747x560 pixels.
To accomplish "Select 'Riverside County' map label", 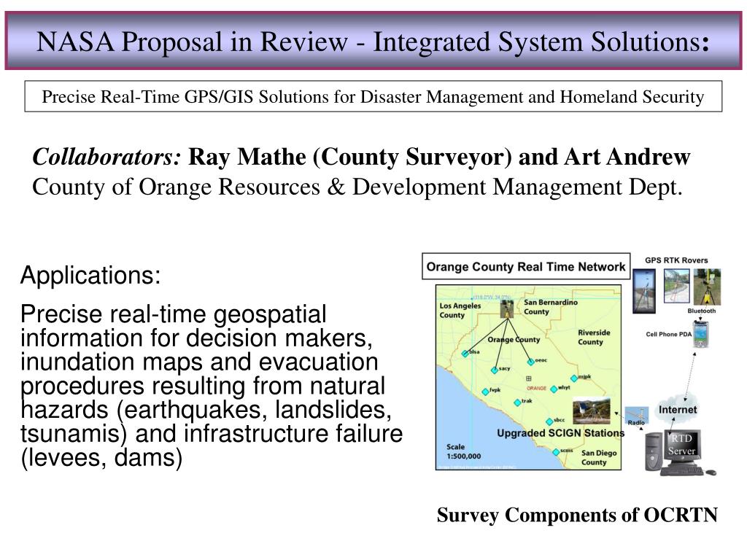I will 594,337.
